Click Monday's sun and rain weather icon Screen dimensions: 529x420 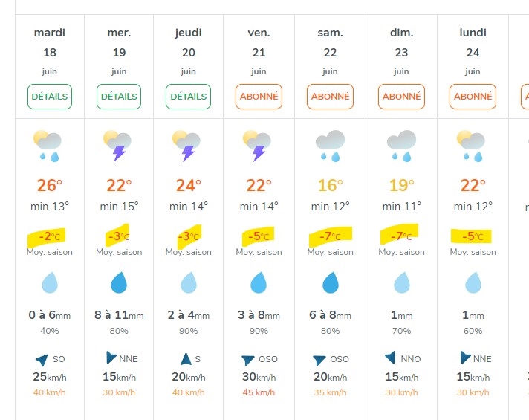pyautogui.click(x=471, y=146)
